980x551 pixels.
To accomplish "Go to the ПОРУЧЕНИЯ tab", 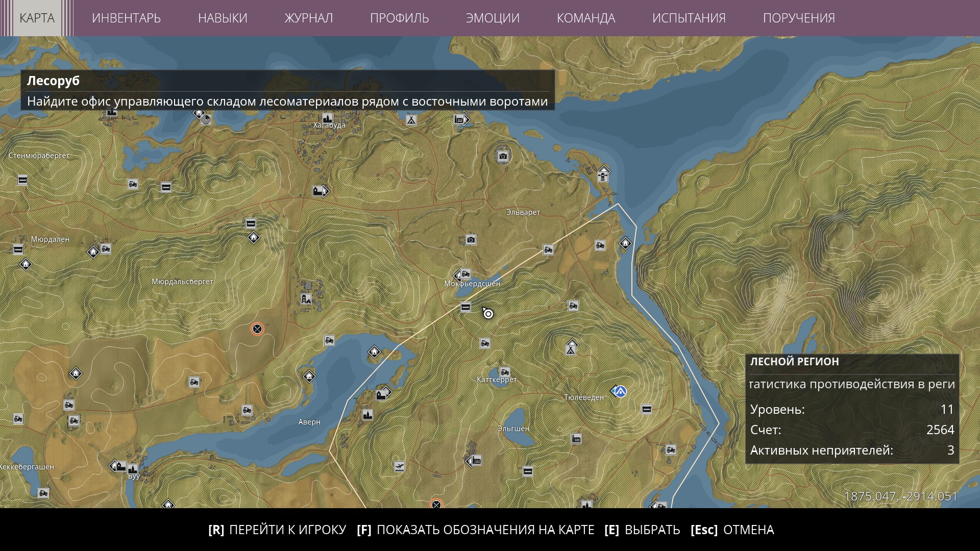I will click(x=799, y=18).
